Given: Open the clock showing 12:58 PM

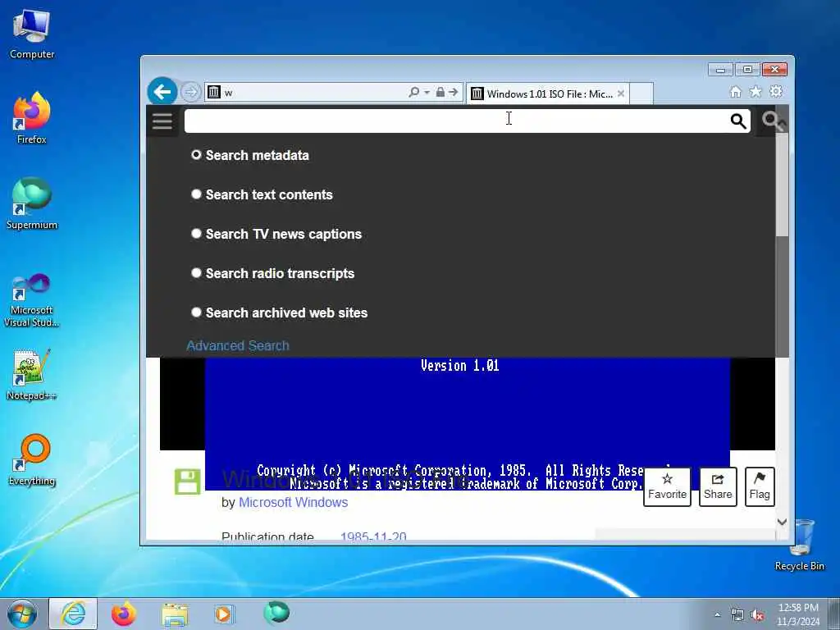Looking at the screenshot, I should click(798, 614).
